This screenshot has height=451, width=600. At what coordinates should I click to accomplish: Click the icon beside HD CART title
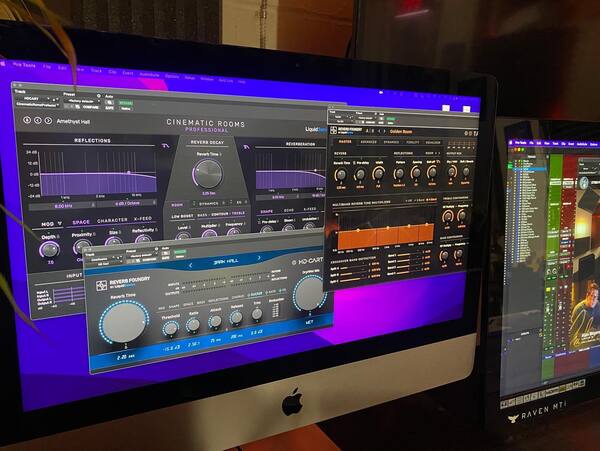[294, 262]
